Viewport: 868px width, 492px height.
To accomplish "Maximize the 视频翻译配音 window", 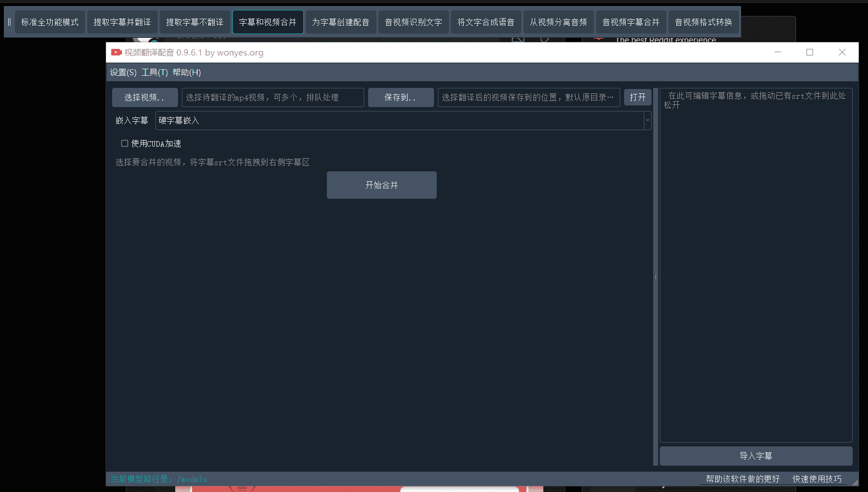I will pyautogui.click(x=809, y=52).
